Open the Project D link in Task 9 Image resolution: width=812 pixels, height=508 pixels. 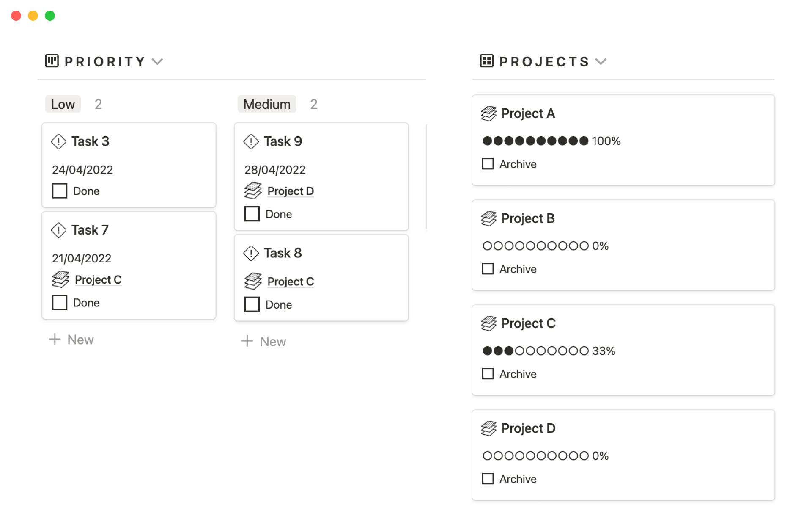[290, 191]
